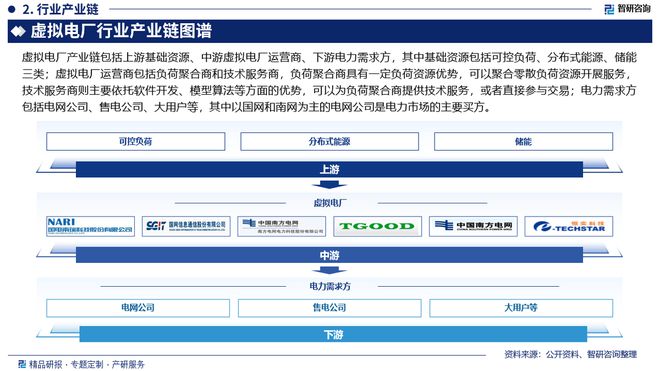Click the 2. 行业产业链 heading

tap(60, 9)
